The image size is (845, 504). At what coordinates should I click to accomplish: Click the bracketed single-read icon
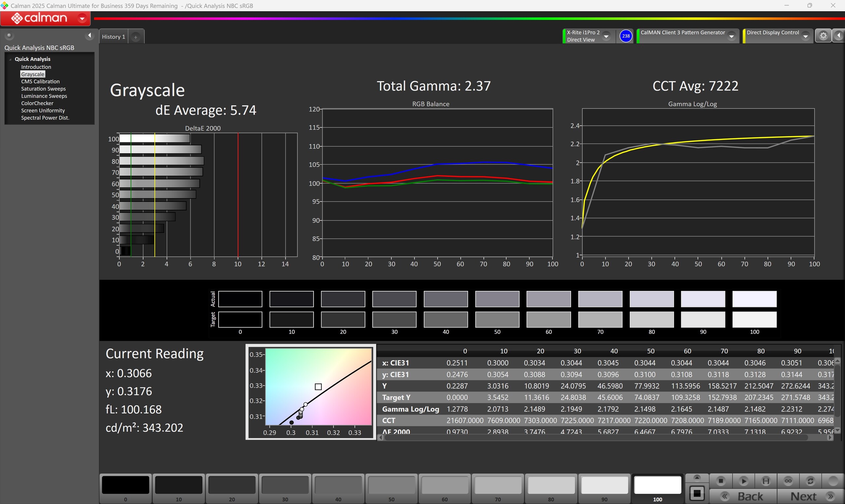tap(765, 481)
